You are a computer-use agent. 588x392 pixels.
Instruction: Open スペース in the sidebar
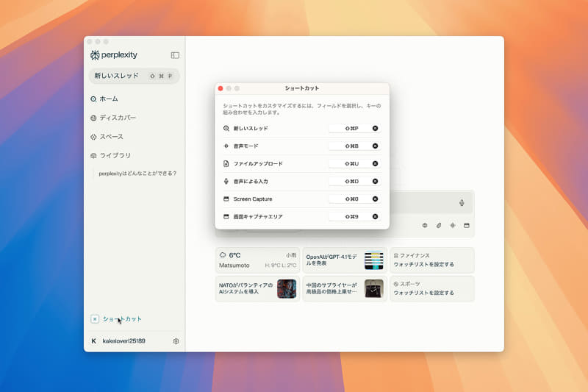point(107,137)
